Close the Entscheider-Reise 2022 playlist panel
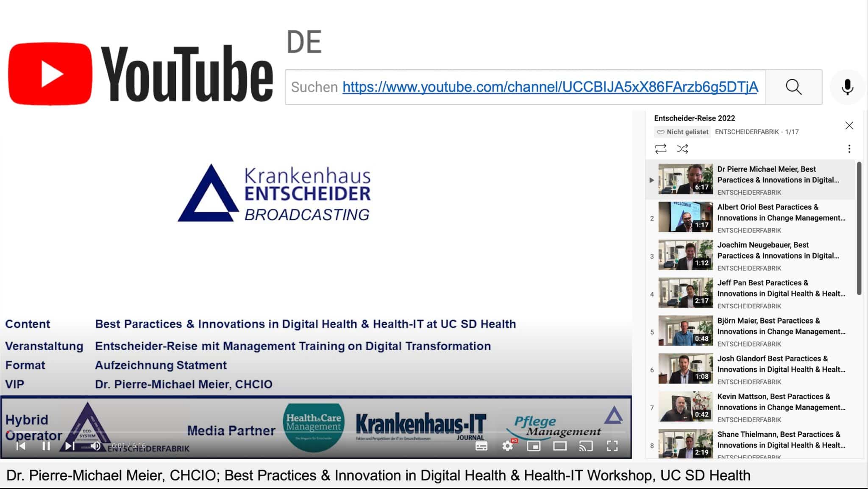Image resolution: width=868 pixels, height=489 pixels. coord(849,126)
